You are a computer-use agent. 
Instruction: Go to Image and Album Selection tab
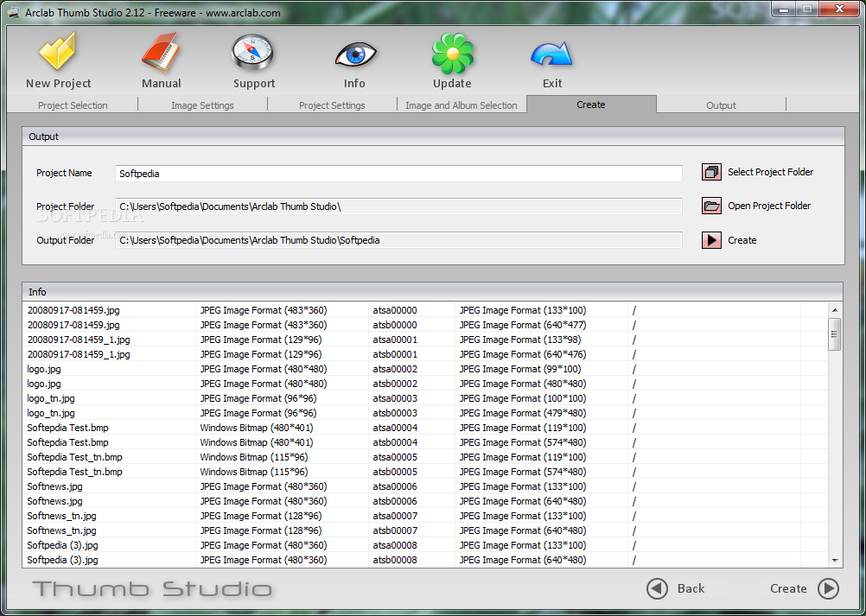tap(462, 105)
